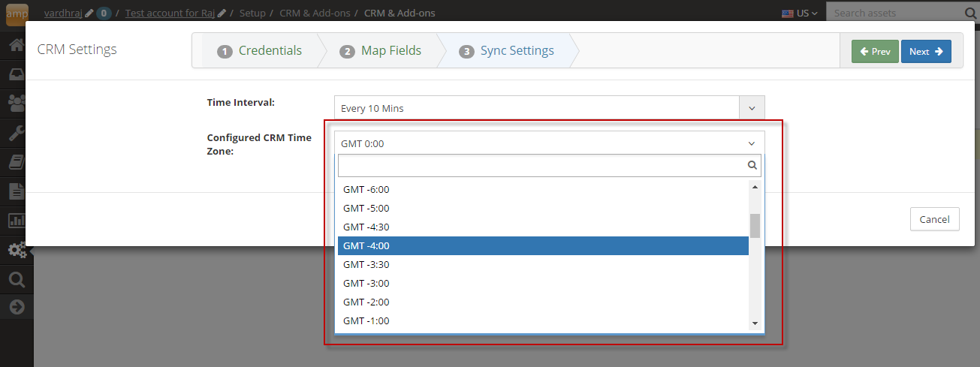Go to the Credentials wizard step
Viewport: 980px width, 367px height.
pyautogui.click(x=260, y=51)
